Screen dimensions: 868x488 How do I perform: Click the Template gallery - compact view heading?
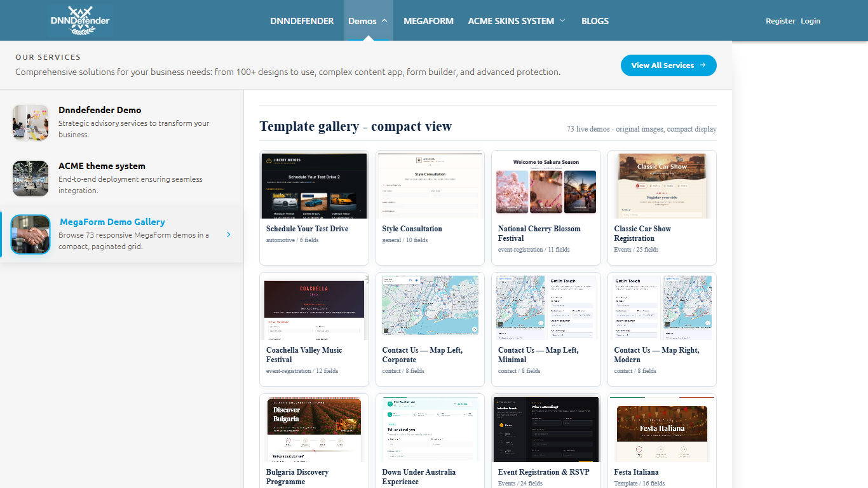coord(356,126)
